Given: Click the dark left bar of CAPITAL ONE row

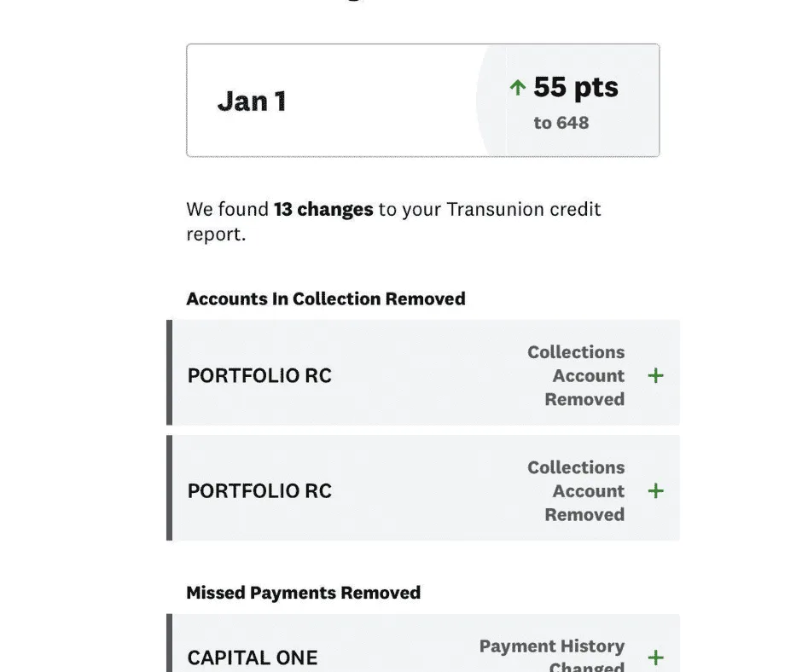Looking at the screenshot, I should 170,644.
